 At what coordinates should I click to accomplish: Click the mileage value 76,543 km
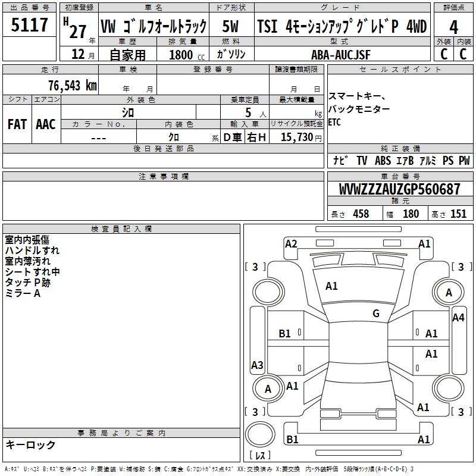coord(72,86)
